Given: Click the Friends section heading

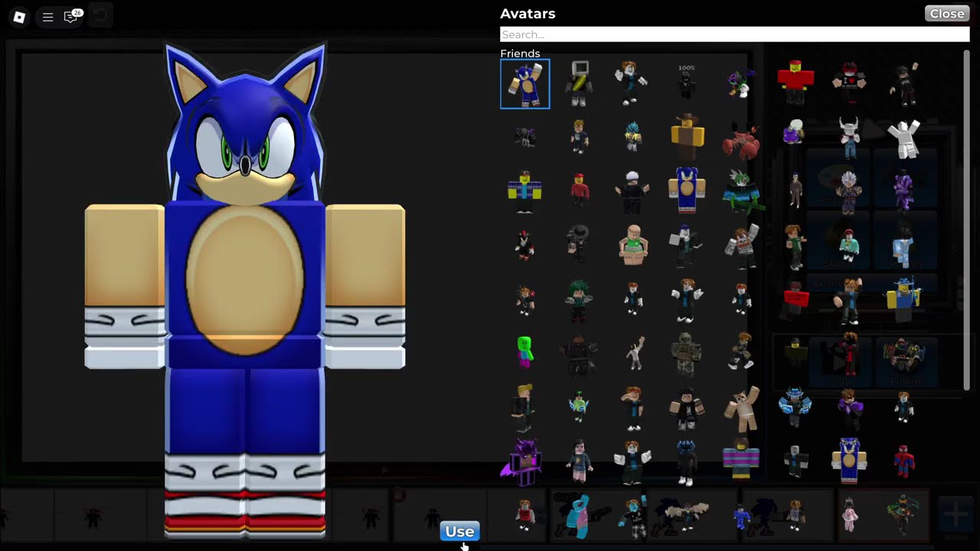Looking at the screenshot, I should coord(520,54).
